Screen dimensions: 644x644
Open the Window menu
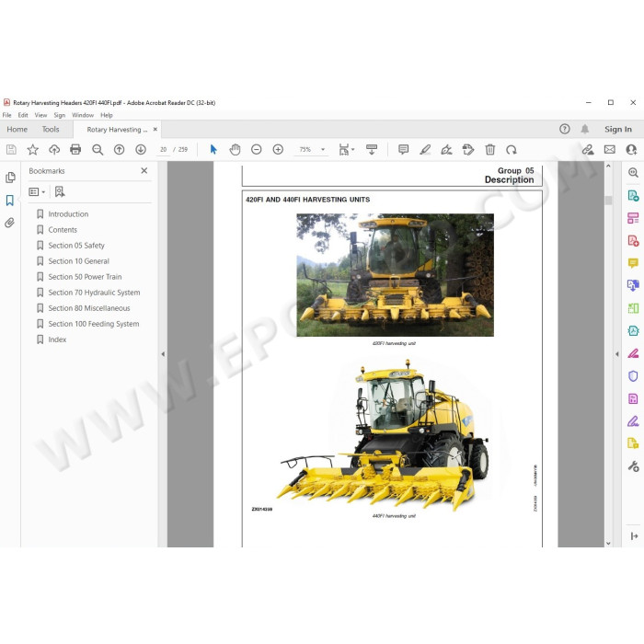click(x=83, y=115)
